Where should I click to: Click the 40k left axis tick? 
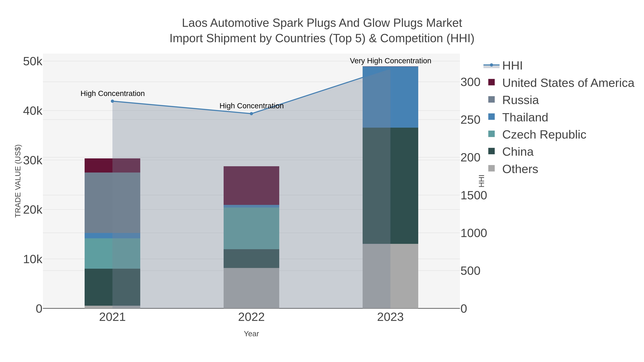[33, 111]
